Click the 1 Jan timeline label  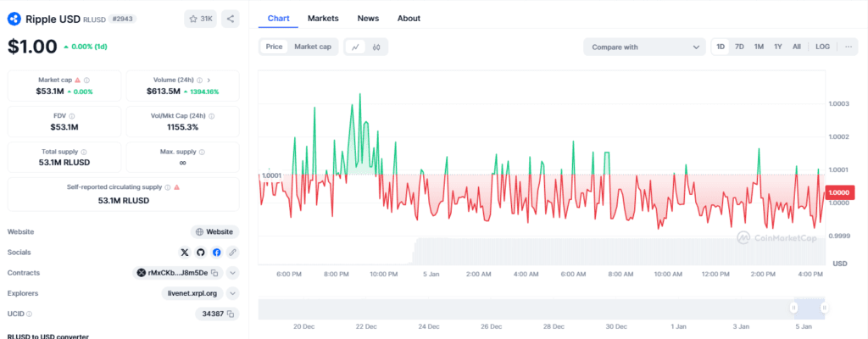coord(678,326)
